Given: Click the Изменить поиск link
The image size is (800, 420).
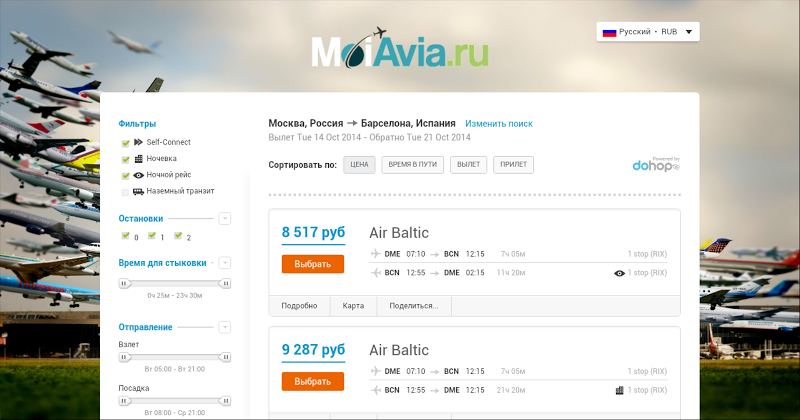Looking at the screenshot, I should point(499,123).
